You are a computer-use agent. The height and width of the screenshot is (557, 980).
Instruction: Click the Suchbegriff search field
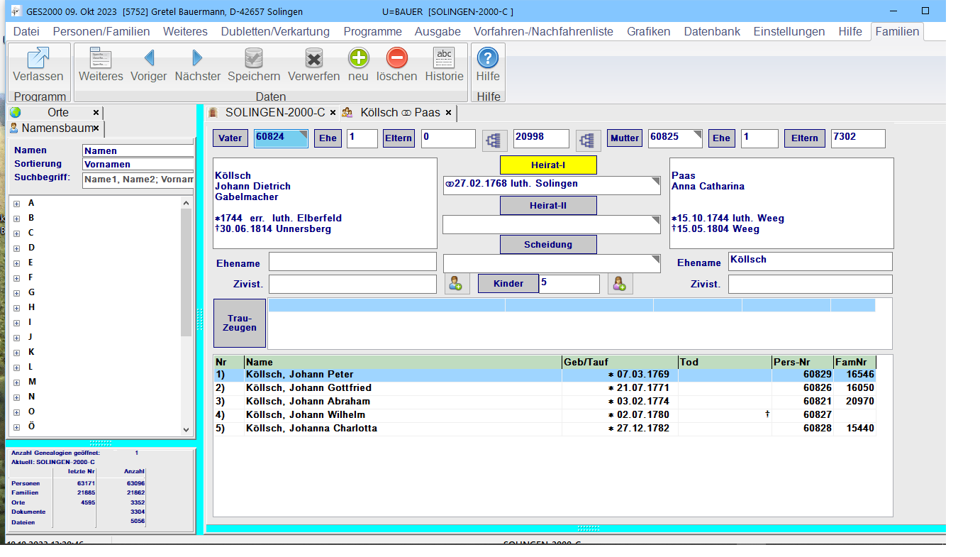click(138, 179)
